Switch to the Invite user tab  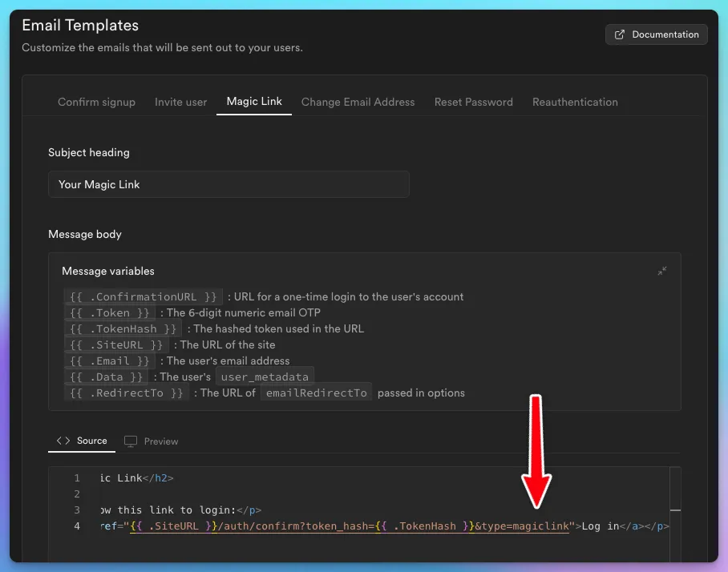pos(180,102)
